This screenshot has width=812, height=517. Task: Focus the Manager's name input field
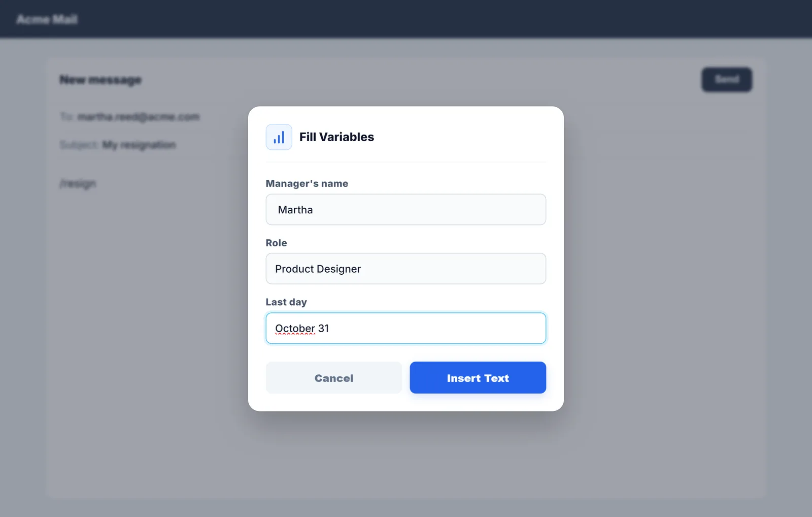[x=405, y=209]
